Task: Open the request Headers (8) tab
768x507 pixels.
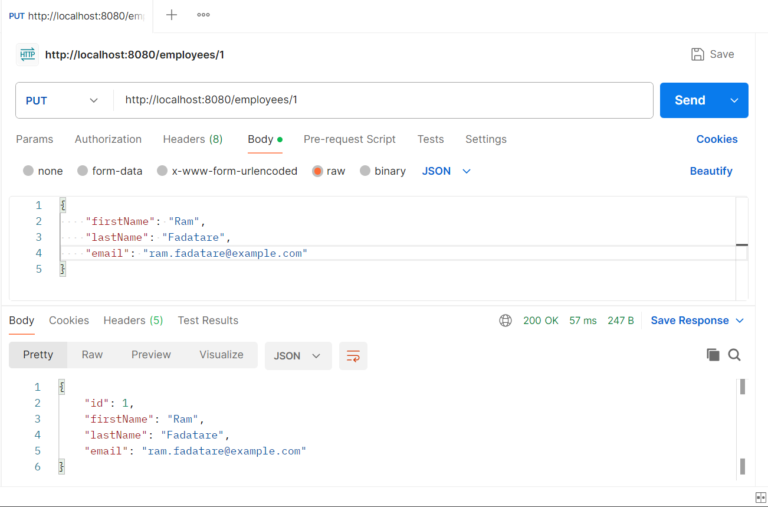Action: 193,139
